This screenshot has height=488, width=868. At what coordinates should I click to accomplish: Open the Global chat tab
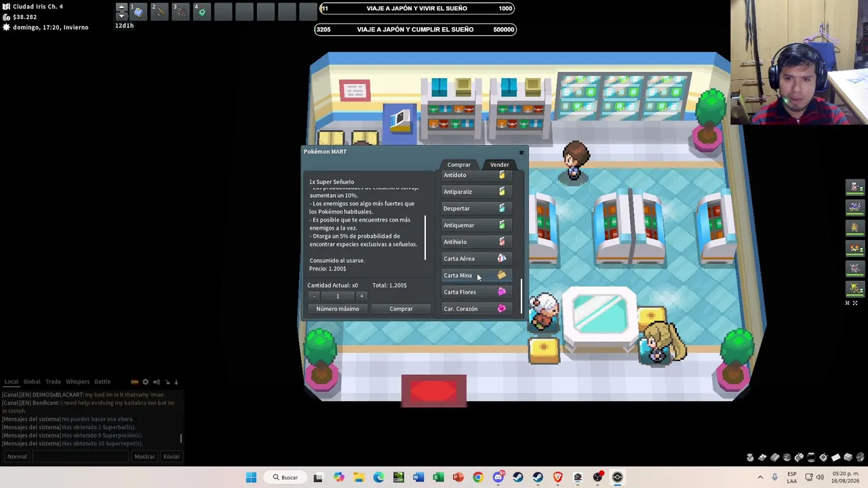coord(32,382)
